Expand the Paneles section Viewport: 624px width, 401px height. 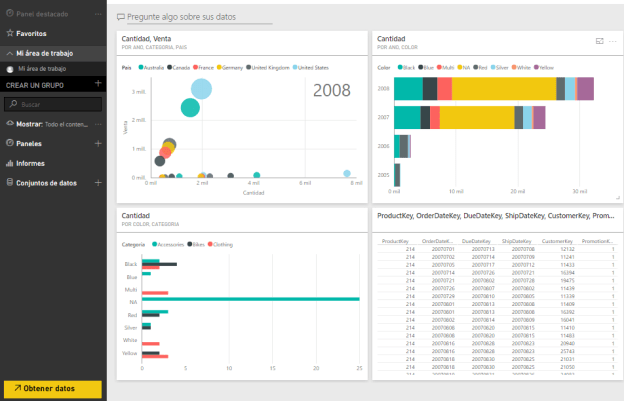point(9,144)
